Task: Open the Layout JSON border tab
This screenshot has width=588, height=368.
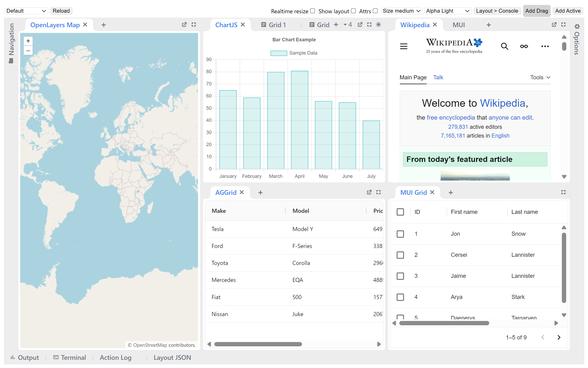Action: pyautogui.click(x=172, y=357)
